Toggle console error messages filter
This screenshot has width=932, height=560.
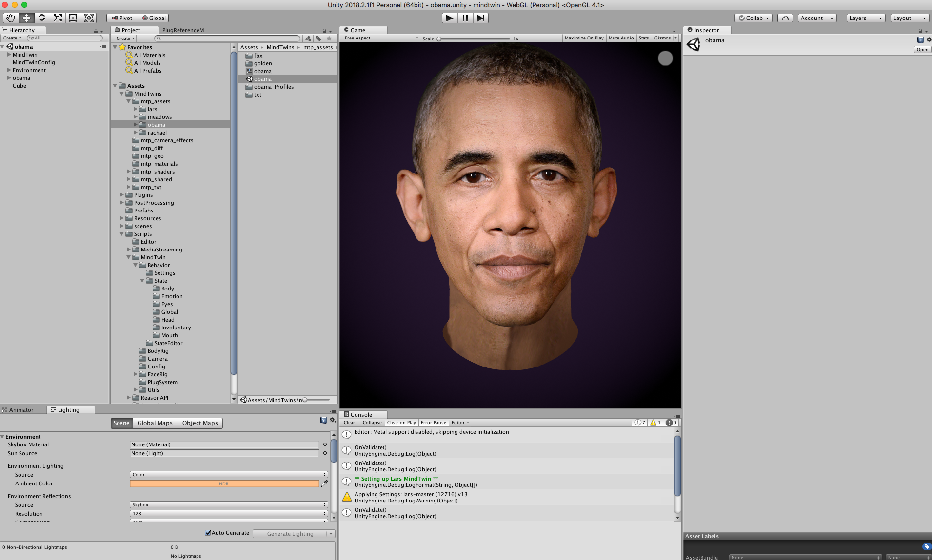[671, 423]
